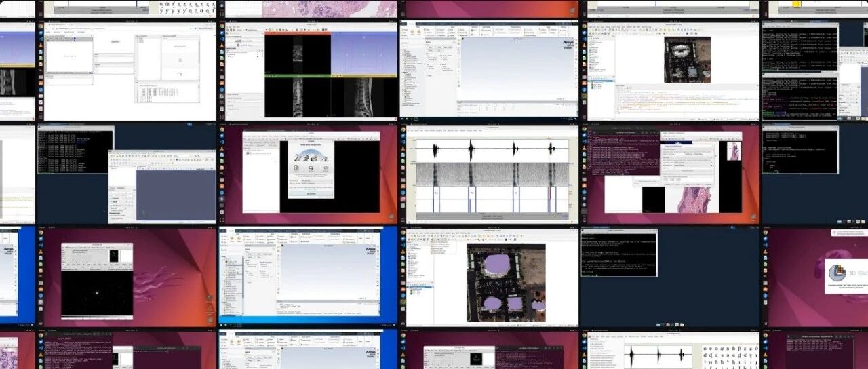Screen dimensions: 868x369
Task: Open the source code icon in QuPath welcome dialog
Action: (325, 168)
